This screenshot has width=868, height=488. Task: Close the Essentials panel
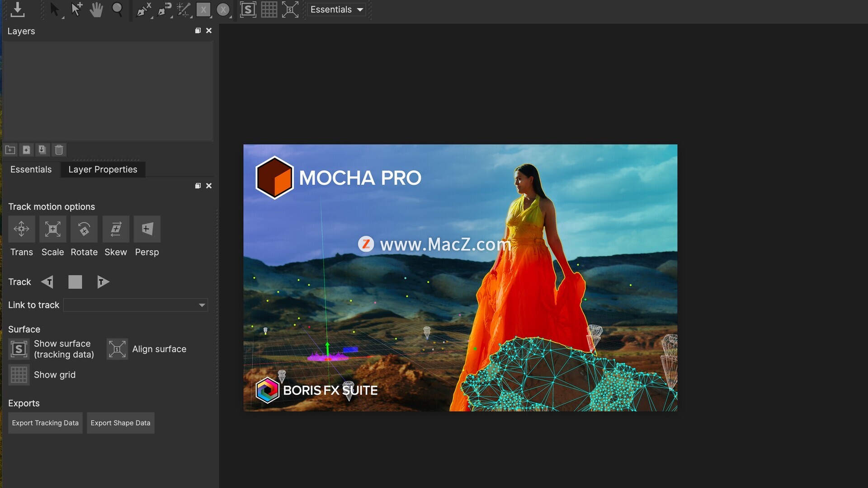point(209,186)
